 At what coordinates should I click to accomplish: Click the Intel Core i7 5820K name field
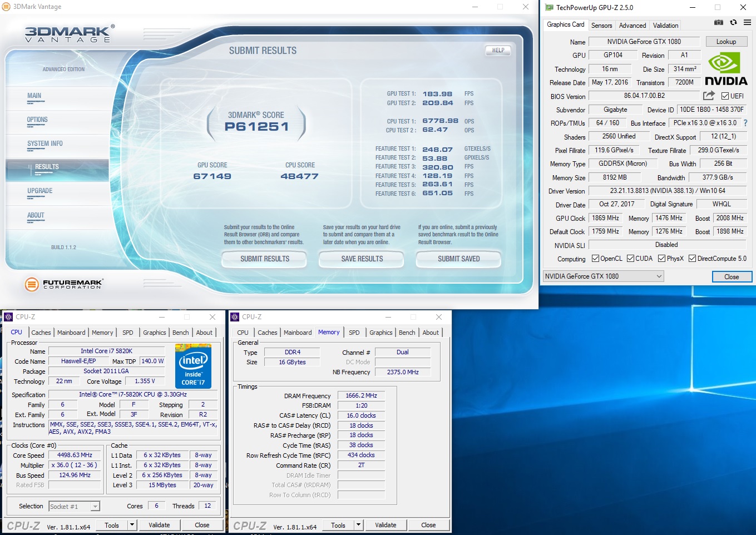(106, 351)
